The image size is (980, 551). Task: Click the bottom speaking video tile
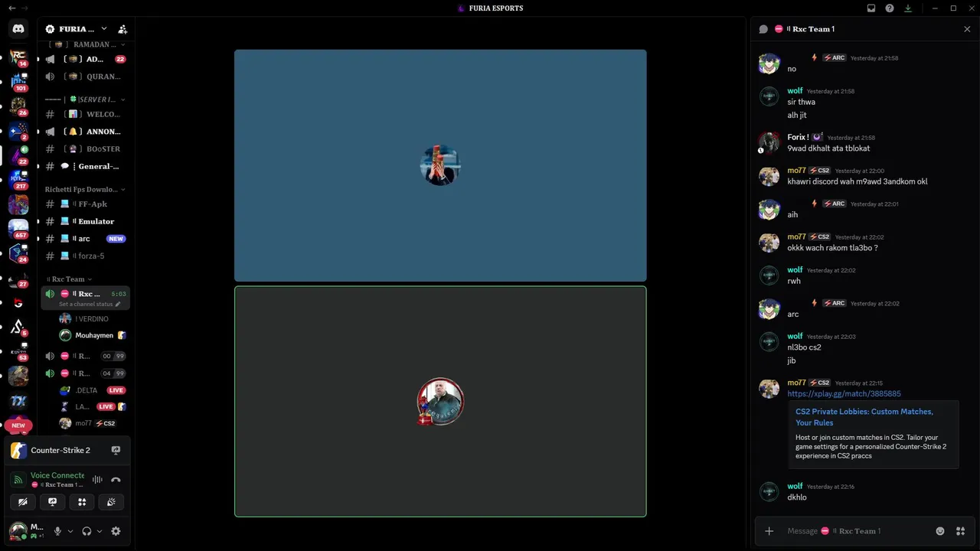[440, 402]
